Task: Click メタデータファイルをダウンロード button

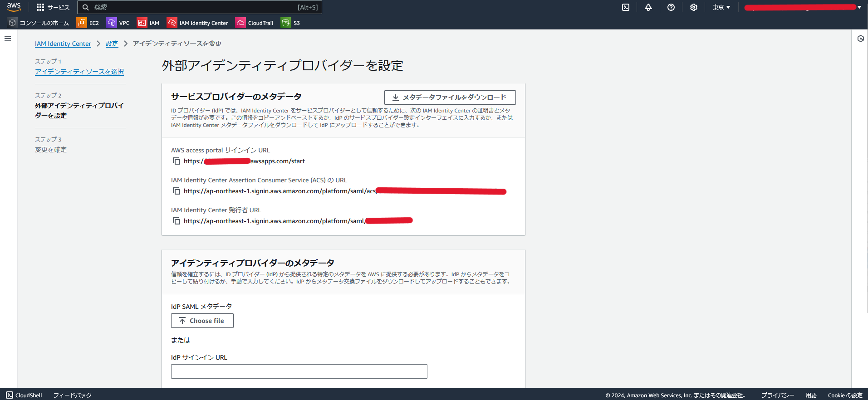Action: tap(450, 98)
